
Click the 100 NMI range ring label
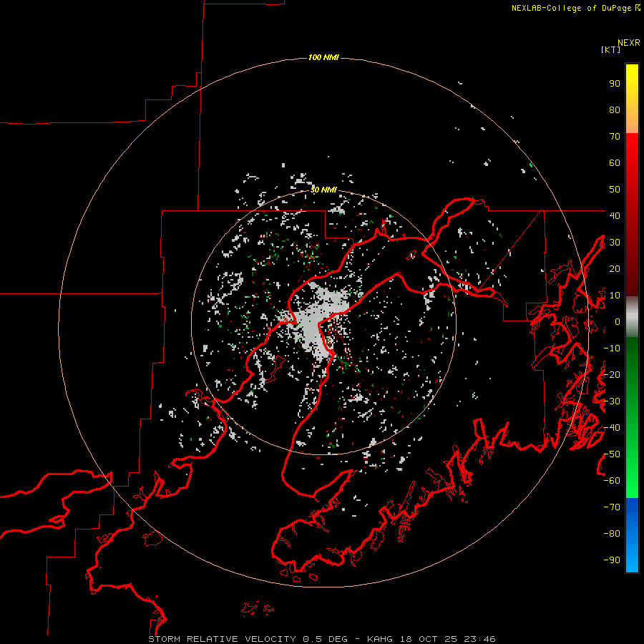point(323,57)
